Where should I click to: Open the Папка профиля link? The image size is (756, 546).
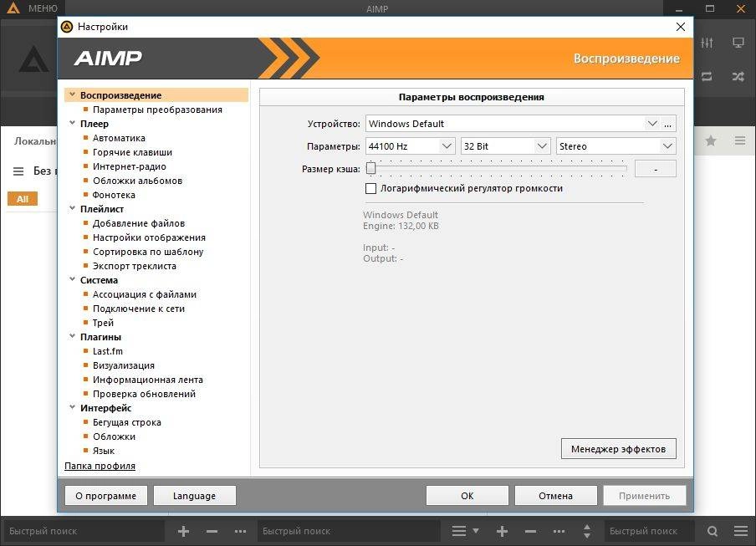100,466
